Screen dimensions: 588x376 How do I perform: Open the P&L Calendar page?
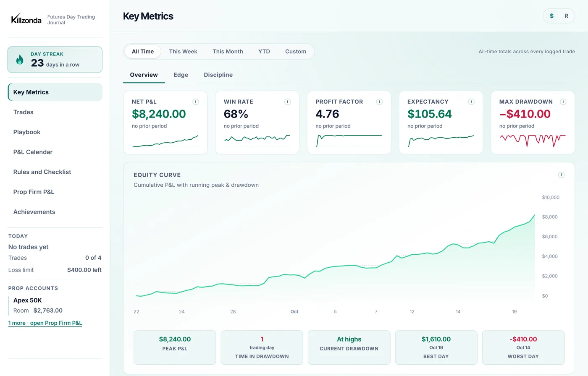pyautogui.click(x=55, y=152)
